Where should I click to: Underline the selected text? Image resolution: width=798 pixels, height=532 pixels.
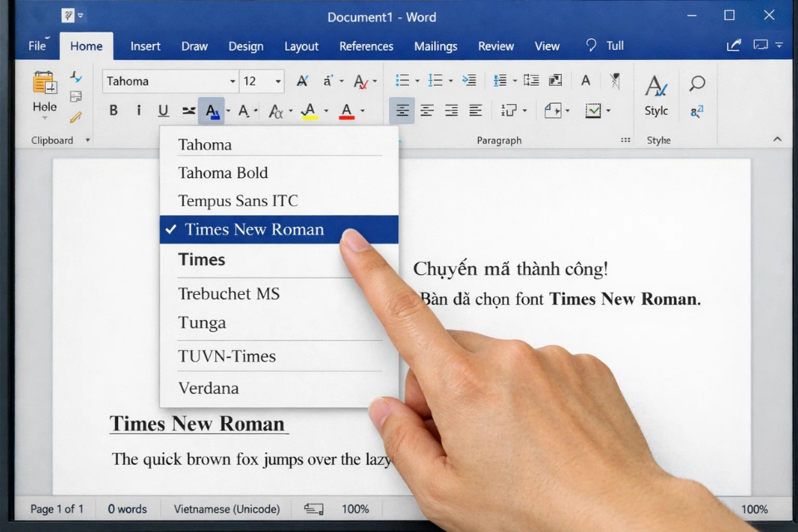tap(163, 110)
